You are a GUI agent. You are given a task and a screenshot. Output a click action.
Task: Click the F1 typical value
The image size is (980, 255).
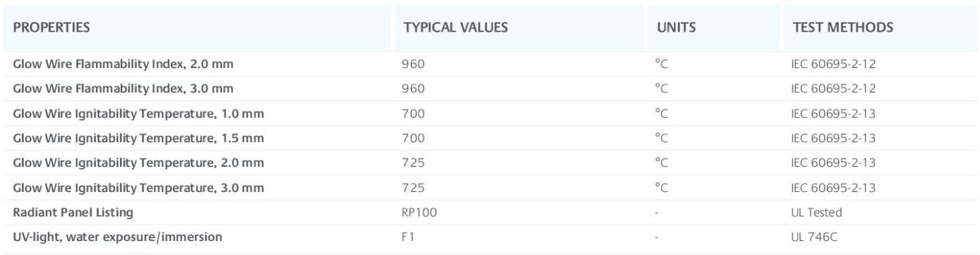409,236
